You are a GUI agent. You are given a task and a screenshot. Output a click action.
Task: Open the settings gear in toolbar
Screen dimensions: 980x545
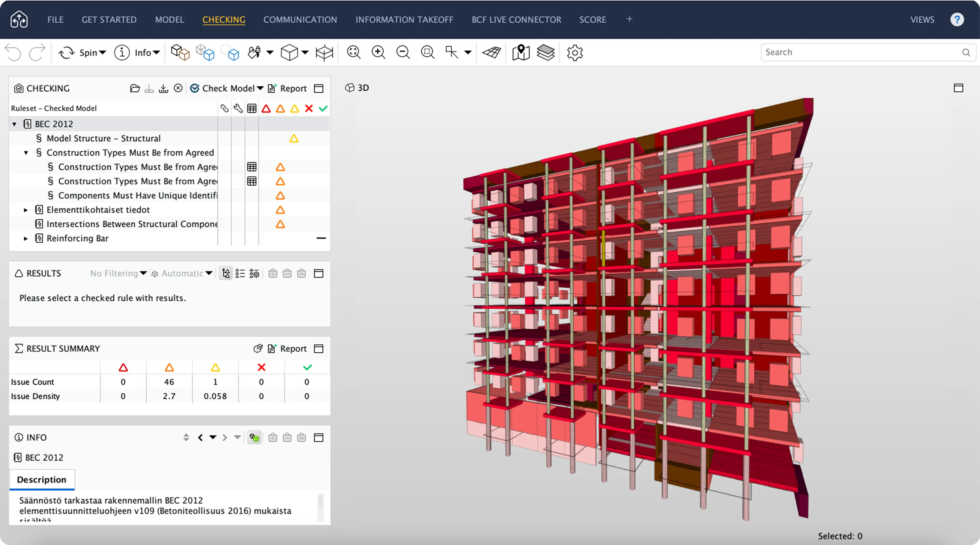click(575, 52)
